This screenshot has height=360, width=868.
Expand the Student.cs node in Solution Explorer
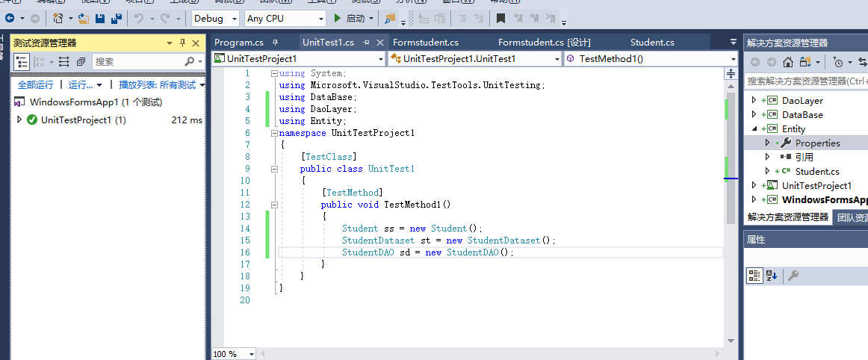767,171
